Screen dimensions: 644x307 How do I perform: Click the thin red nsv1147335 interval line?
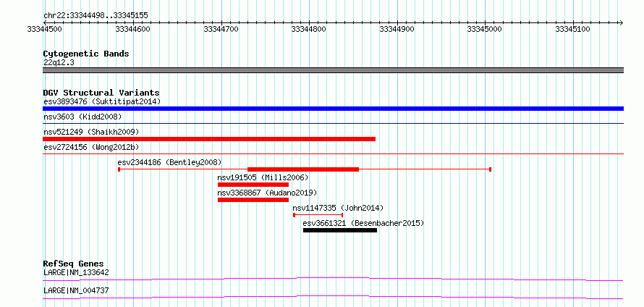[x=318, y=215]
